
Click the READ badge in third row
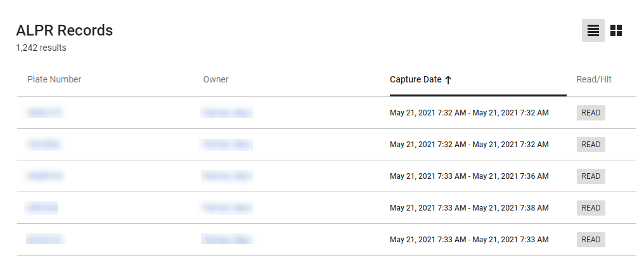[x=591, y=176]
